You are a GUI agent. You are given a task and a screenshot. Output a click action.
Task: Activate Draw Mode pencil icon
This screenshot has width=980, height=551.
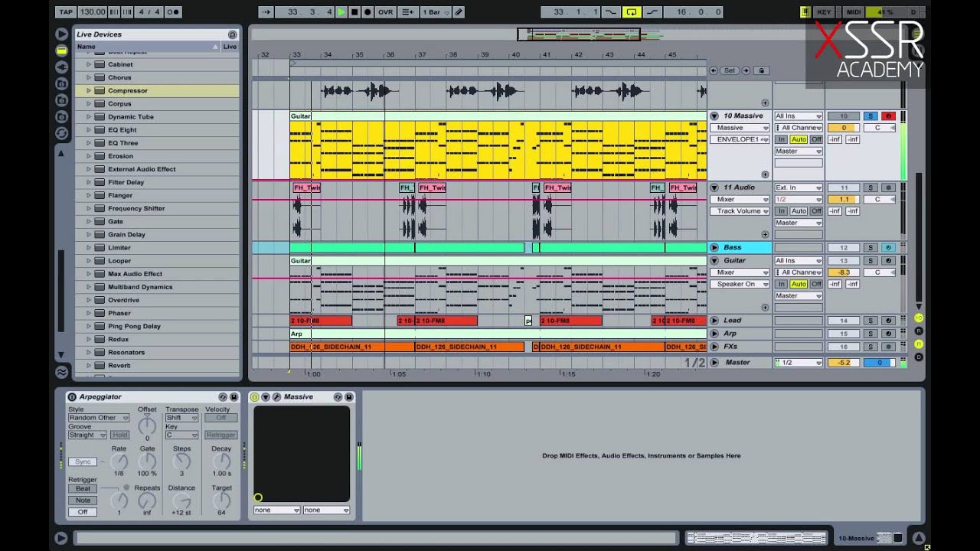click(x=459, y=12)
